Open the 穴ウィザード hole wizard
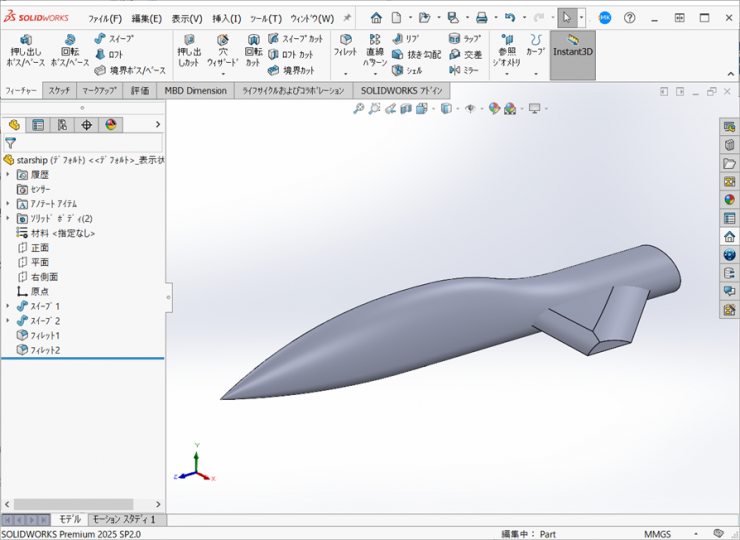 click(222, 52)
